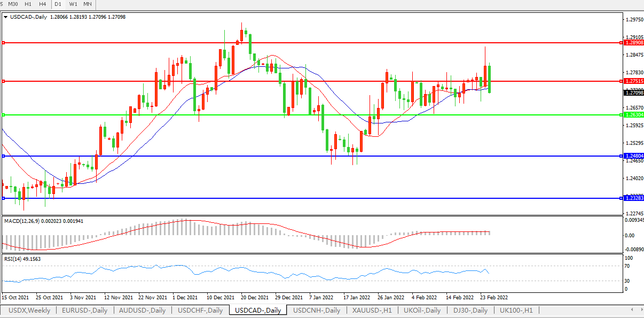Expand the USDCAD chart title dropdown arrow
644x318 pixels.
[5, 17]
